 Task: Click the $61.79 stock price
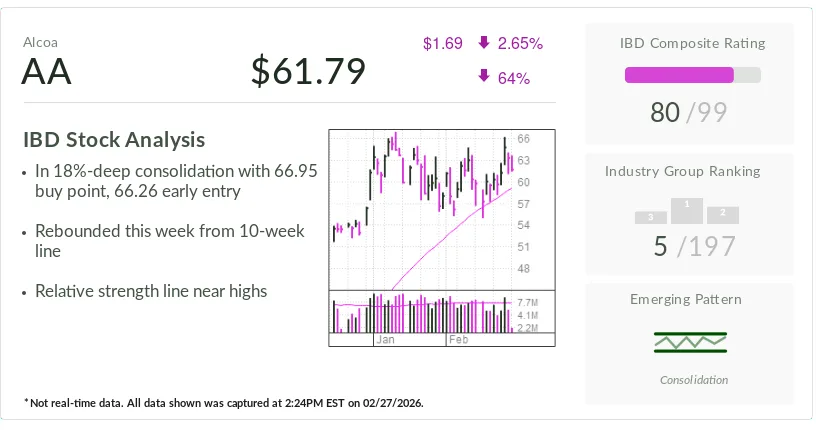(308, 71)
